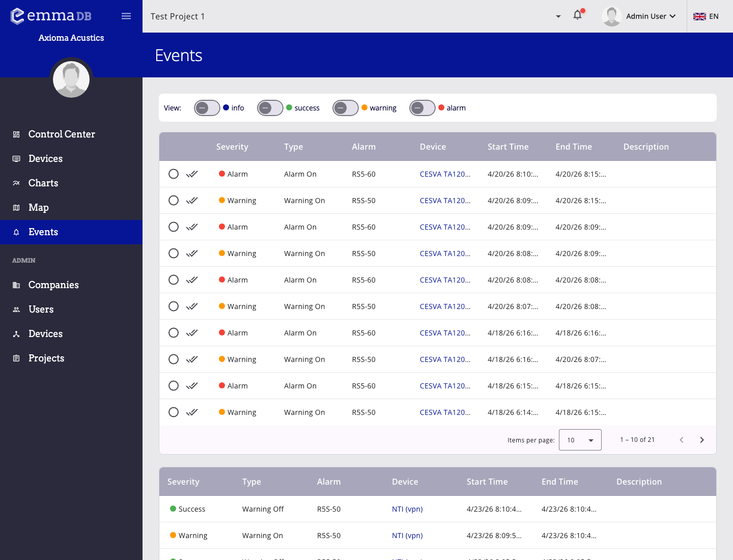Screen dimensions: 733x560
Task: Sort by the Start Time column header
Action: 508,147
